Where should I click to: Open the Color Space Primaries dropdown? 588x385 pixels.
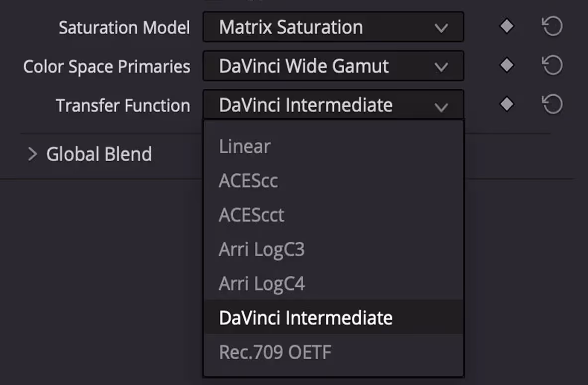(333, 66)
